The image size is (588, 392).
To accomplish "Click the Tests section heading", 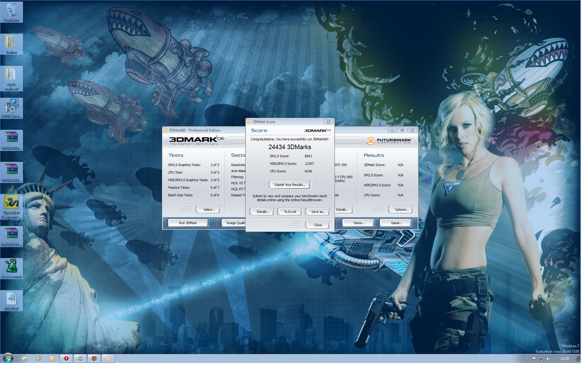I will (176, 155).
